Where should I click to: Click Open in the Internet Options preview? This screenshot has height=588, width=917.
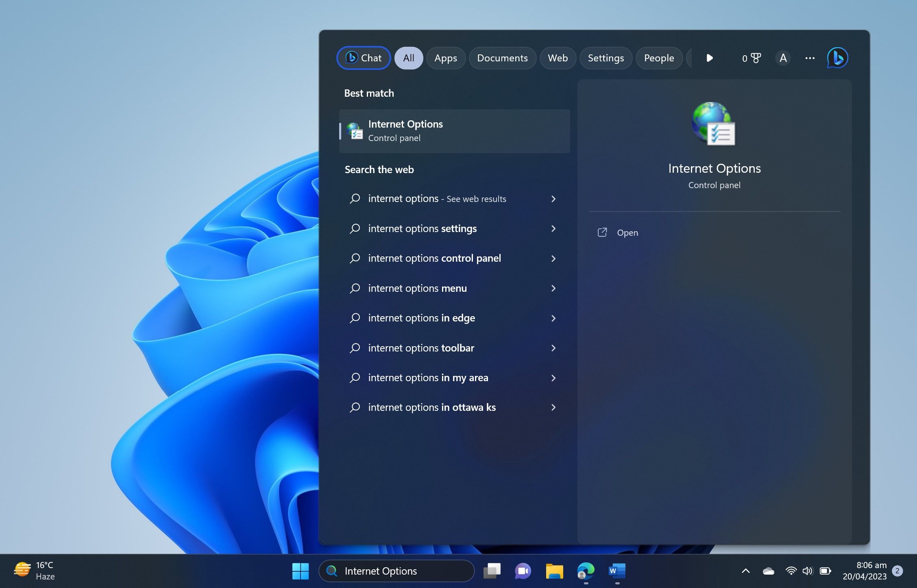tap(627, 233)
